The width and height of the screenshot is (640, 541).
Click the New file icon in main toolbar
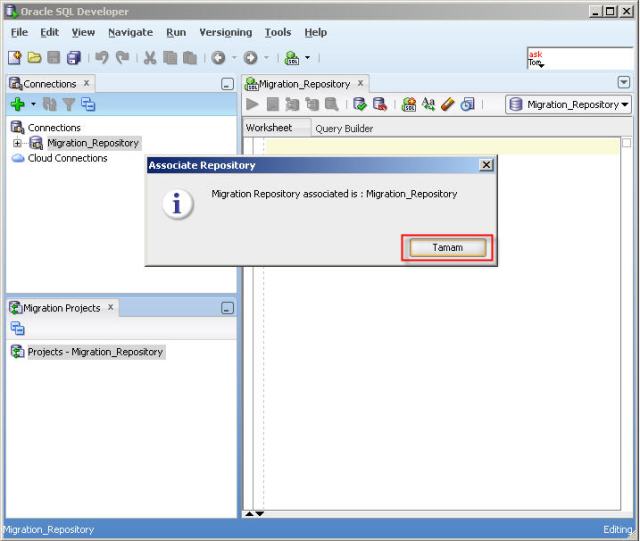[15, 58]
